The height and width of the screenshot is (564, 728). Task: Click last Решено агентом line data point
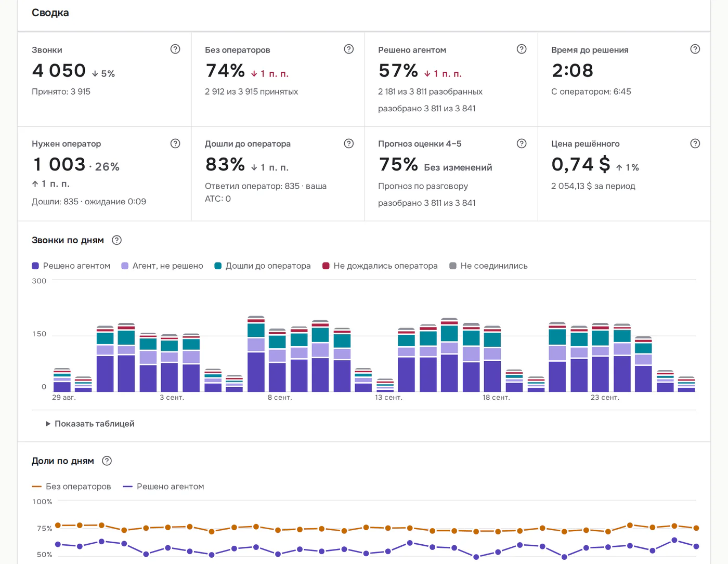coord(696,546)
